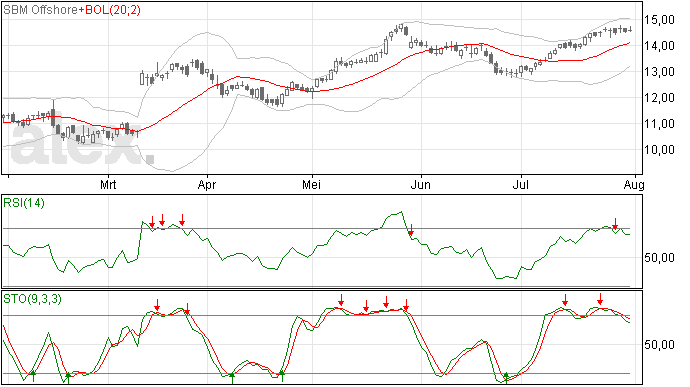
Task: Click the 14,00 price axis label
Action: point(659,46)
